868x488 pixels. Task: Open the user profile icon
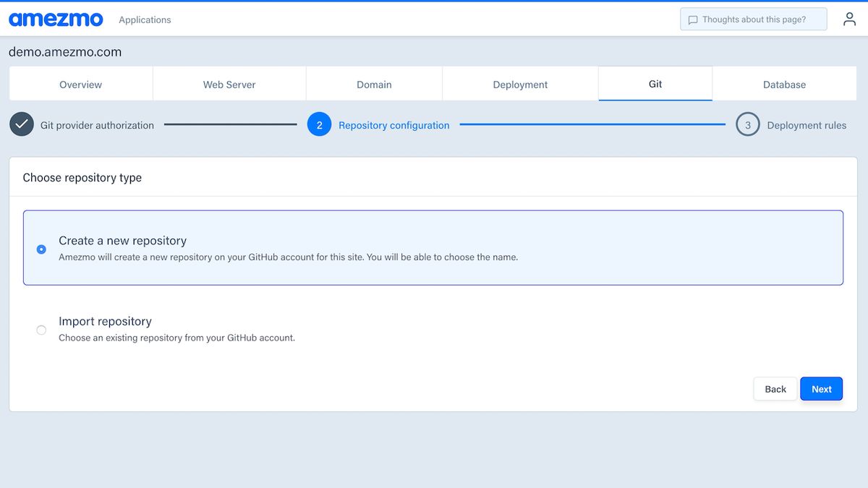pyautogui.click(x=849, y=19)
